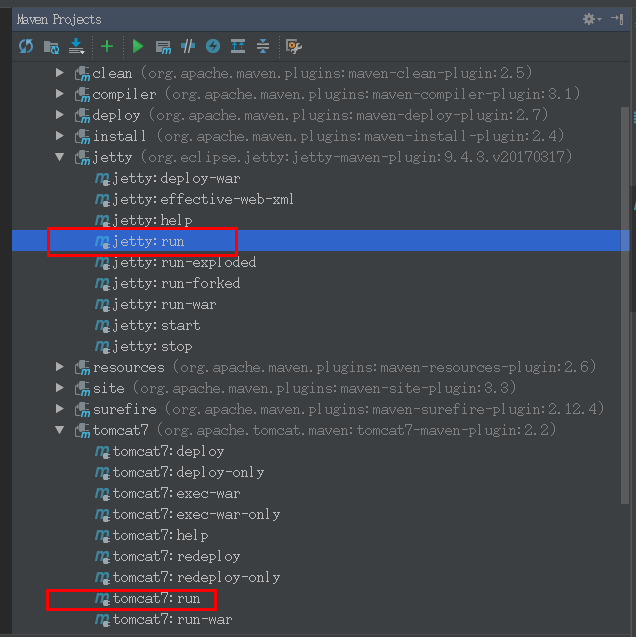Screen dimensions: 636x637
Task: Select jetty:help goal
Action: pos(143,221)
